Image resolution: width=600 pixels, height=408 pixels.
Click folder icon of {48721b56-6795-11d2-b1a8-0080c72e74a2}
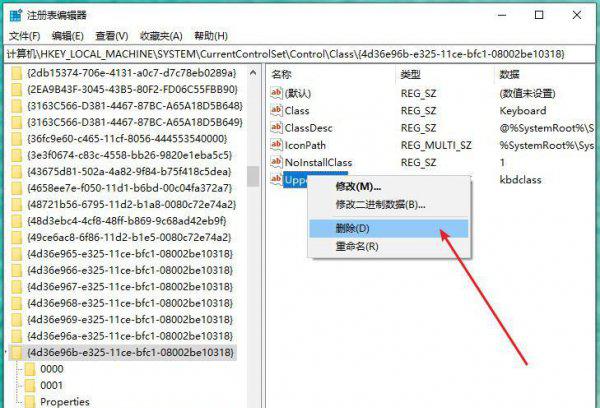coord(16,204)
